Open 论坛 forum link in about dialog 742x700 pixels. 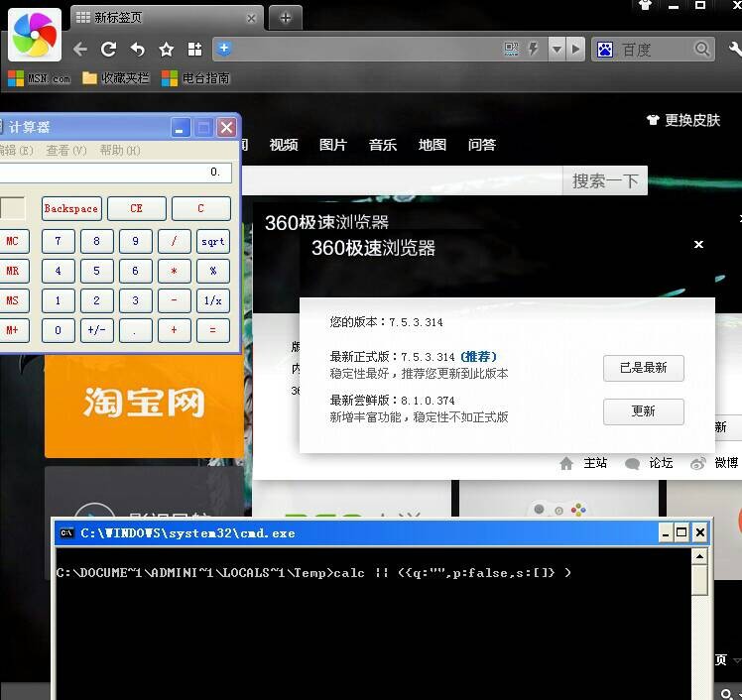[x=649, y=463]
